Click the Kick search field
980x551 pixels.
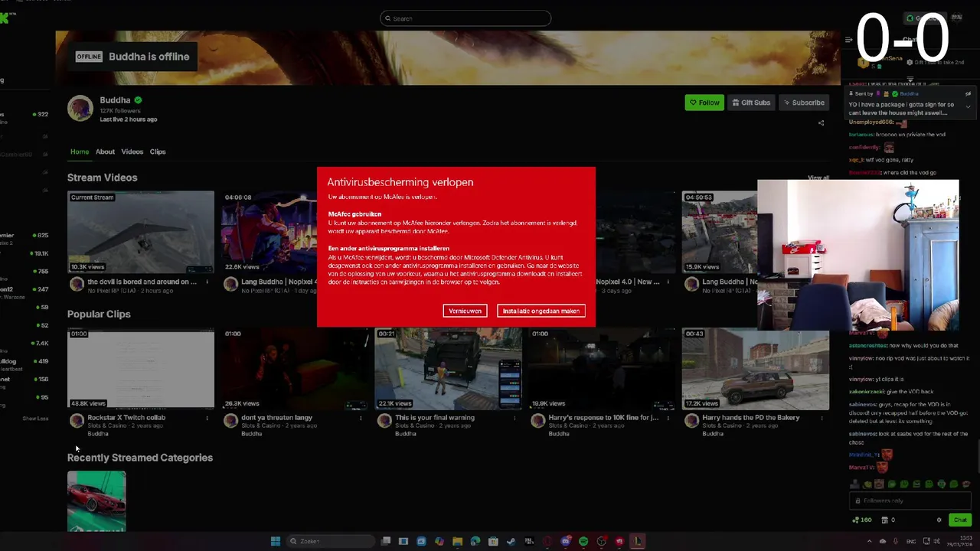click(465, 18)
